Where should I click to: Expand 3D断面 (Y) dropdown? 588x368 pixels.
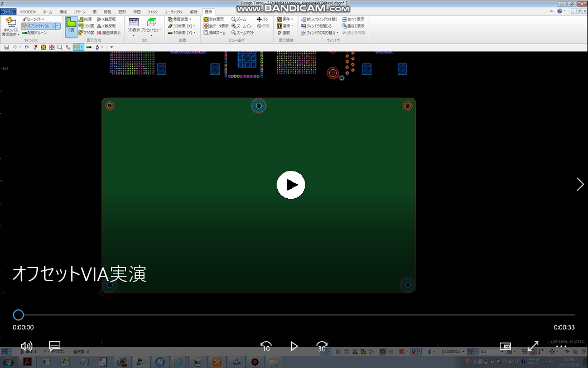pos(194,33)
